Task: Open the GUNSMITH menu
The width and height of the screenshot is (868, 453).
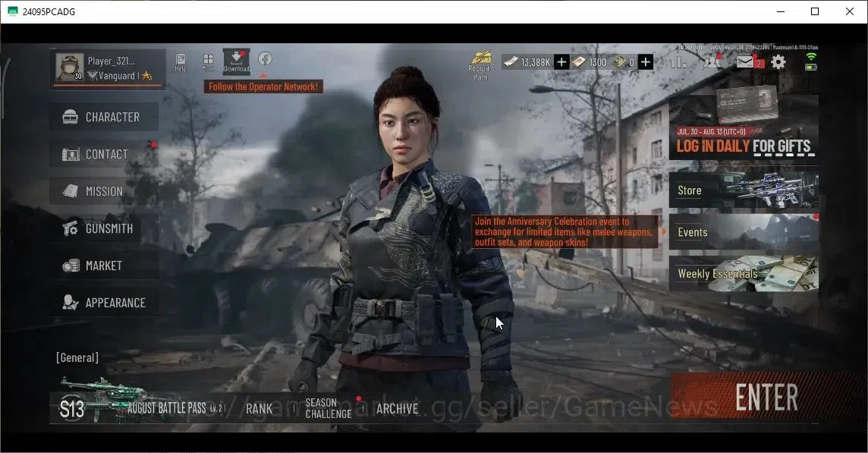Action: click(x=104, y=228)
